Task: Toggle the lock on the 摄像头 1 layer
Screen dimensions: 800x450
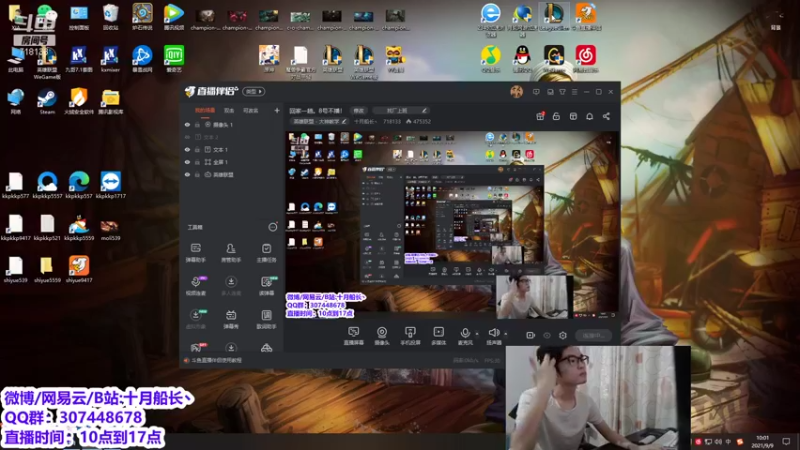Action: pos(197,124)
